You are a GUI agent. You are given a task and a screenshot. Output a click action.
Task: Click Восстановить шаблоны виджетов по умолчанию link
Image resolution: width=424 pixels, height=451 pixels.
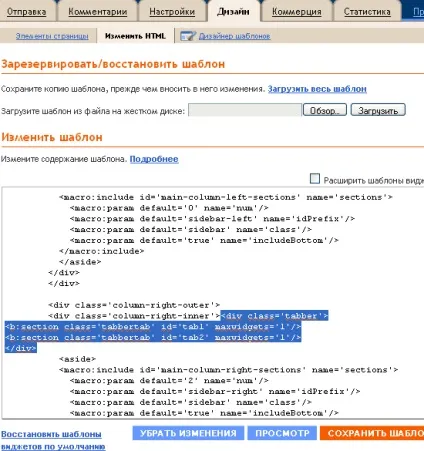point(53,440)
